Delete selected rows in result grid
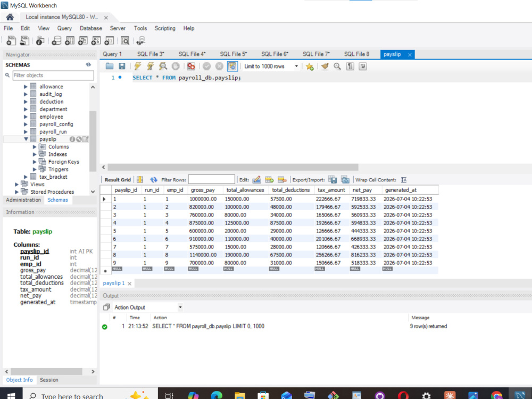Image resolution: width=532 pixels, height=399 pixels. pyautogui.click(x=282, y=179)
